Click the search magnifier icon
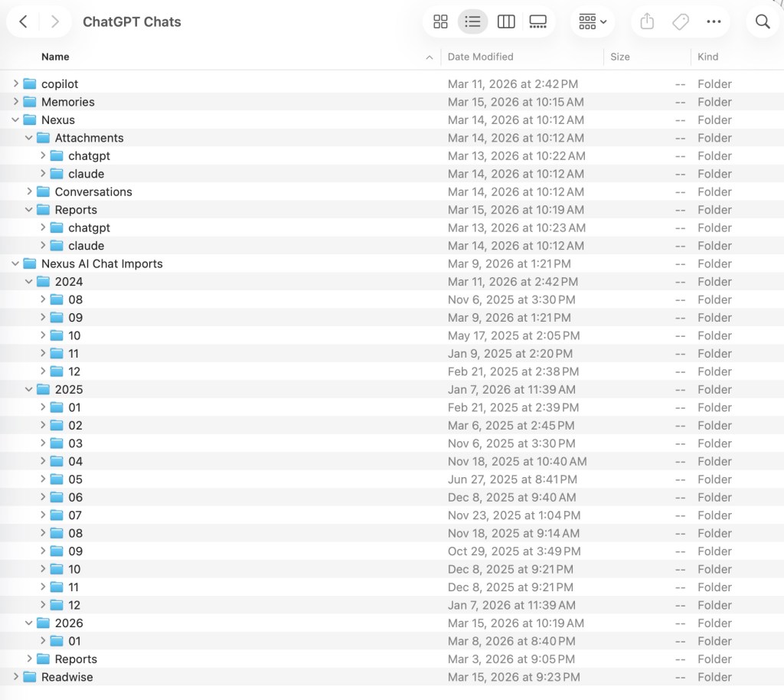Viewport: 784px width, 700px height. pos(762,22)
